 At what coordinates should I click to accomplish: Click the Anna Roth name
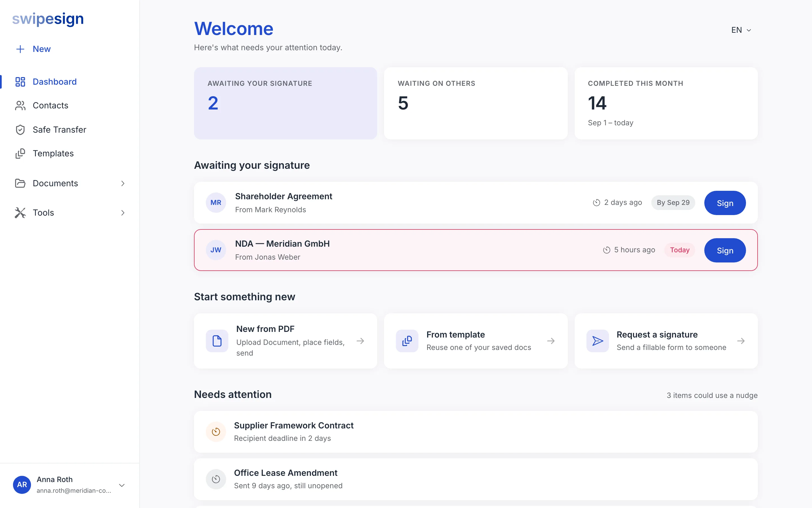tap(55, 479)
